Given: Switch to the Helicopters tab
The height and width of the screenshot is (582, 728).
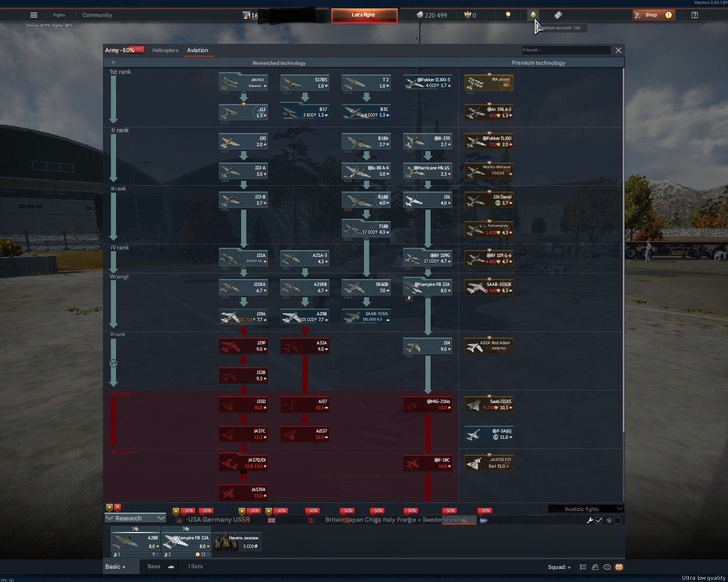Looking at the screenshot, I should (x=165, y=50).
